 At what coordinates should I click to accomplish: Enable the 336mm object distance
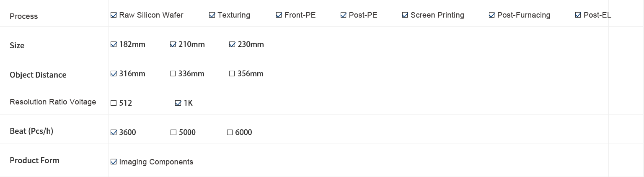pos(173,74)
